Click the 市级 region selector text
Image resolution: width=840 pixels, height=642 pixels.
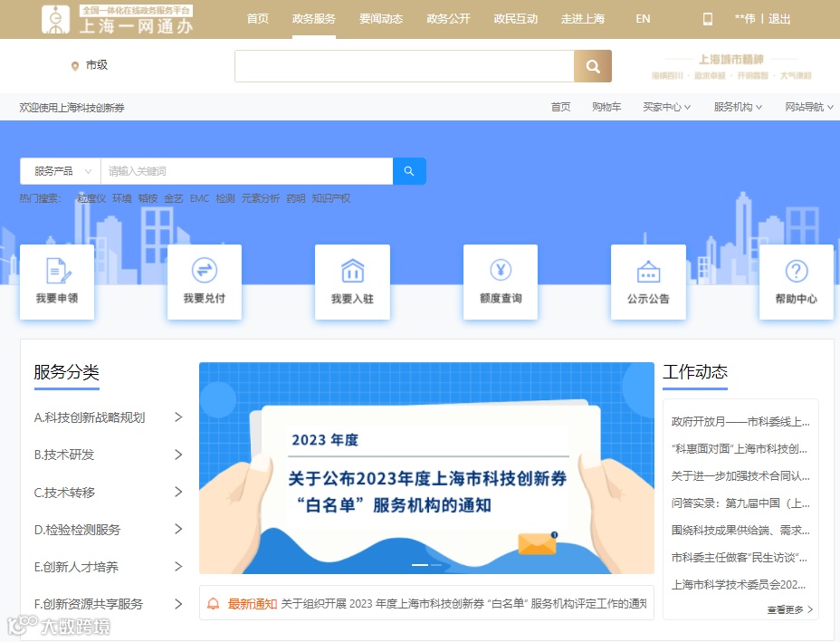(x=97, y=65)
